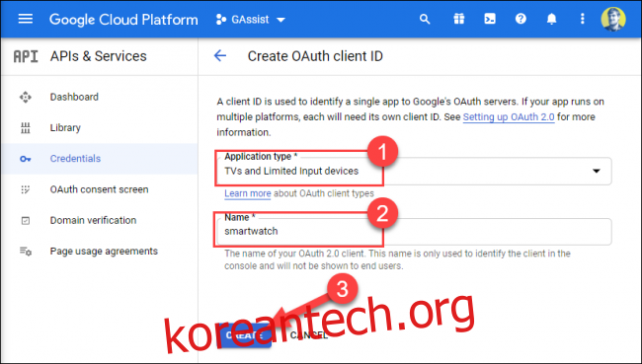Open the hamburger navigation menu
Image resolution: width=642 pixels, height=364 pixels.
(26, 19)
